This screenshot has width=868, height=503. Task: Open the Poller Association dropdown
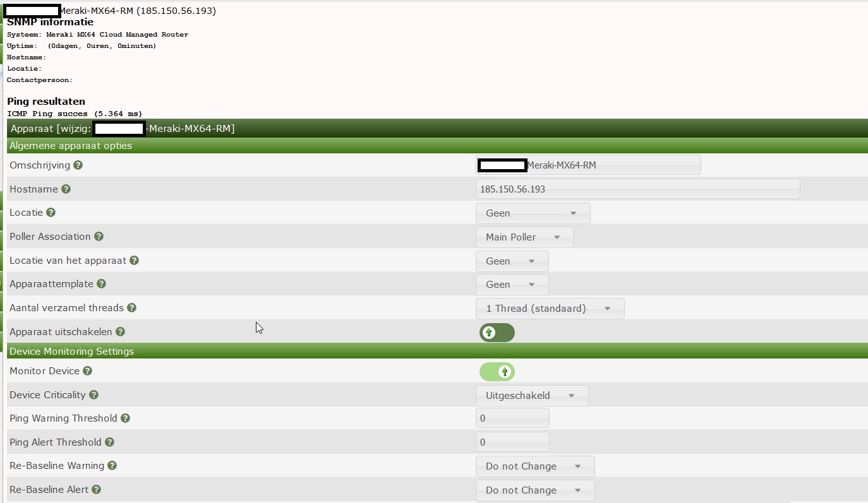tap(524, 237)
